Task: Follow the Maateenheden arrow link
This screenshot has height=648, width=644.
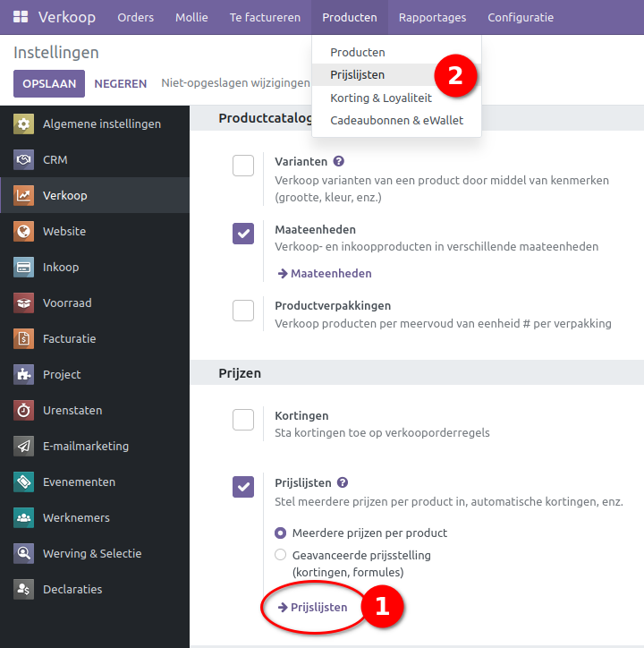Action: [325, 273]
